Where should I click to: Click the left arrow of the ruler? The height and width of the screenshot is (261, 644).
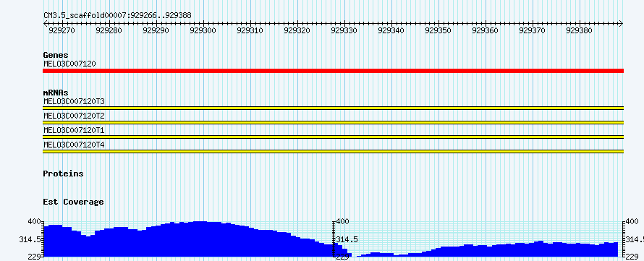[46, 24]
